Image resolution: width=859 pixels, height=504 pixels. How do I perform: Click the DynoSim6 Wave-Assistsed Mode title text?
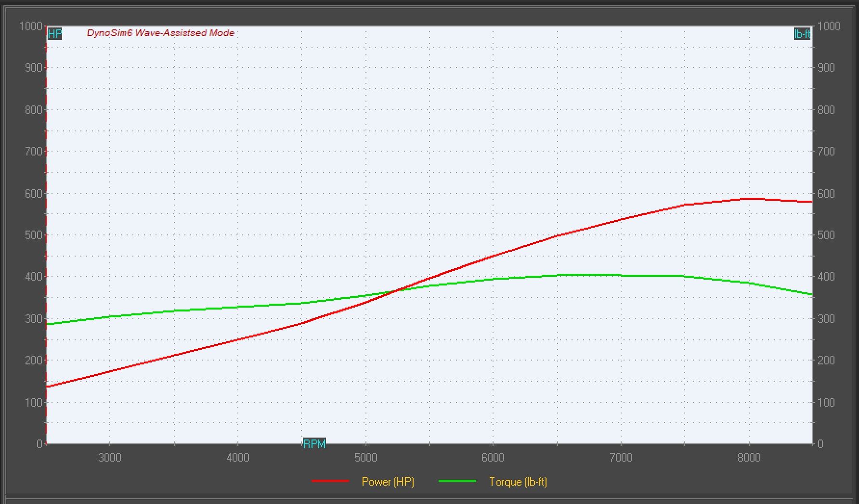(x=160, y=33)
